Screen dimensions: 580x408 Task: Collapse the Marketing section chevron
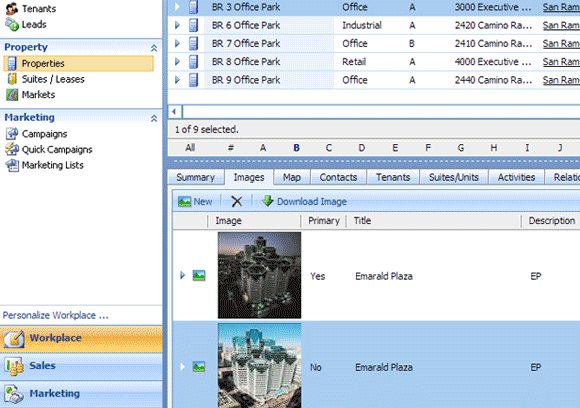(x=154, y=118)
